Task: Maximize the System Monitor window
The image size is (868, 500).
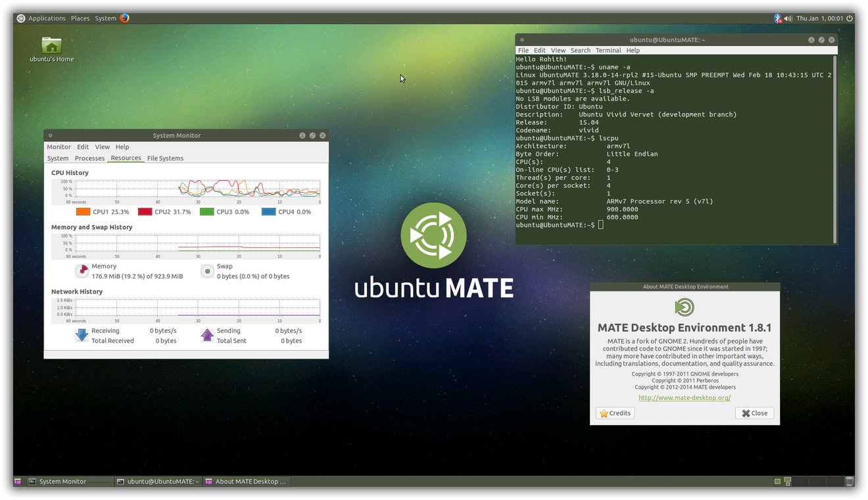Action: 312,136
